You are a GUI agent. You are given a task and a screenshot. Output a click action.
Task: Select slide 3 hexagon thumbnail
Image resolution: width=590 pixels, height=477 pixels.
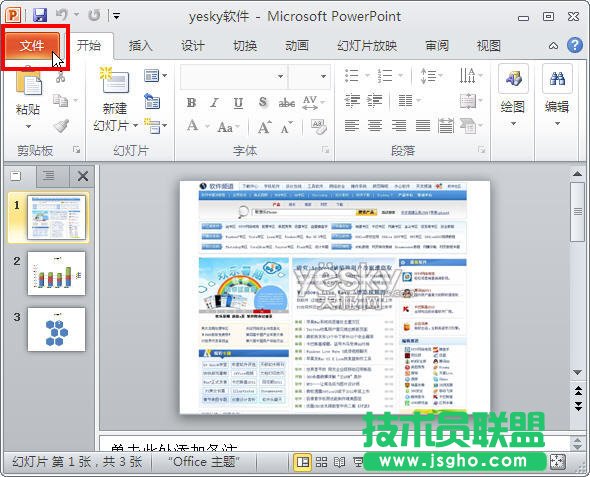point(56,330)
